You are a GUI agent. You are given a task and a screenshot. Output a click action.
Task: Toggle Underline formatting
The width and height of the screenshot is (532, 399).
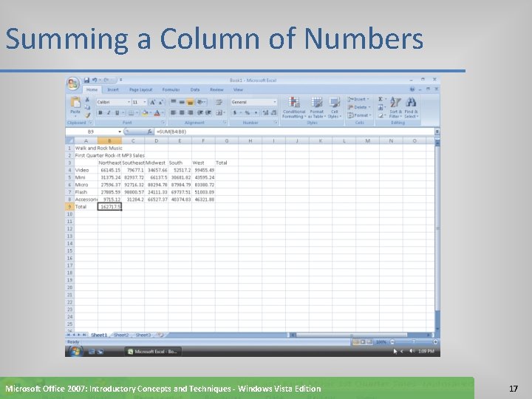pyautogui.click(x=117, y=112)
